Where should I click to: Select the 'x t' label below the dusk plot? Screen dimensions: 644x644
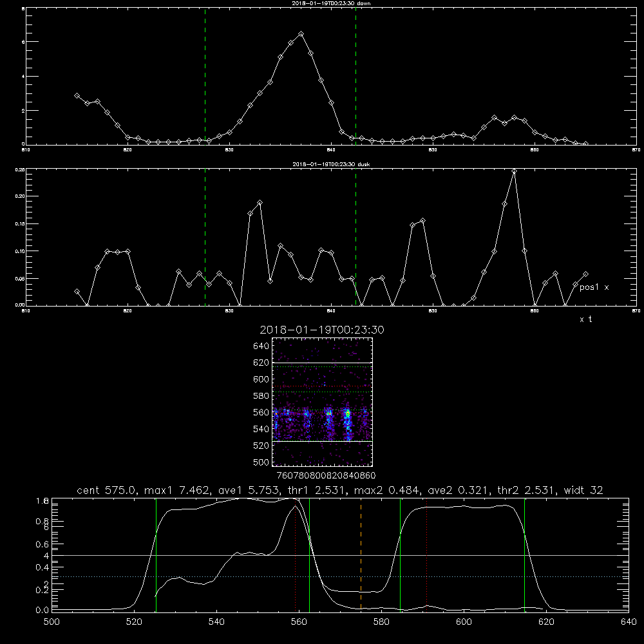pos(586,319)
